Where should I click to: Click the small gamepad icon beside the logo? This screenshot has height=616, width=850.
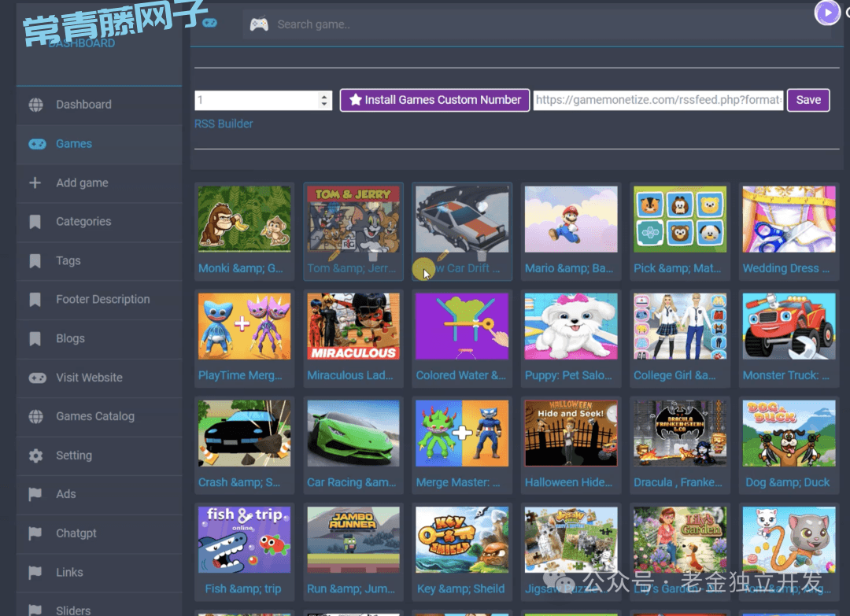[x=210, y=23]
